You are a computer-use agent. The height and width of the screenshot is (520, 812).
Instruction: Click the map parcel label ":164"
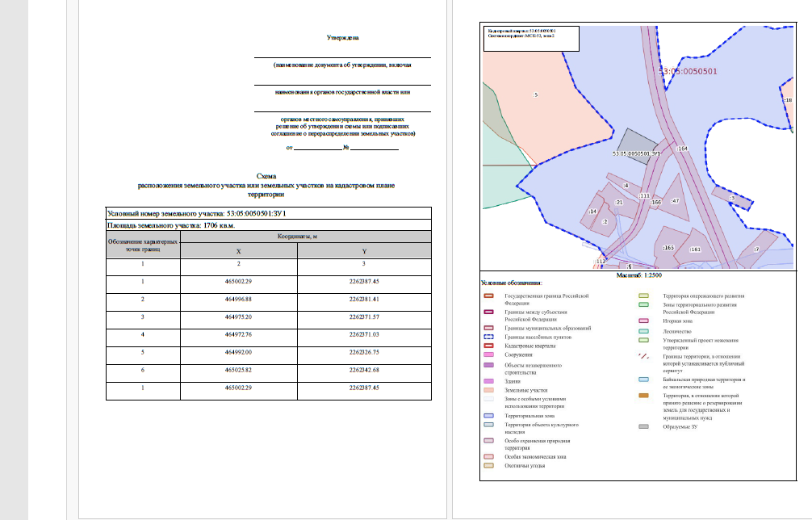coord(682,149)
